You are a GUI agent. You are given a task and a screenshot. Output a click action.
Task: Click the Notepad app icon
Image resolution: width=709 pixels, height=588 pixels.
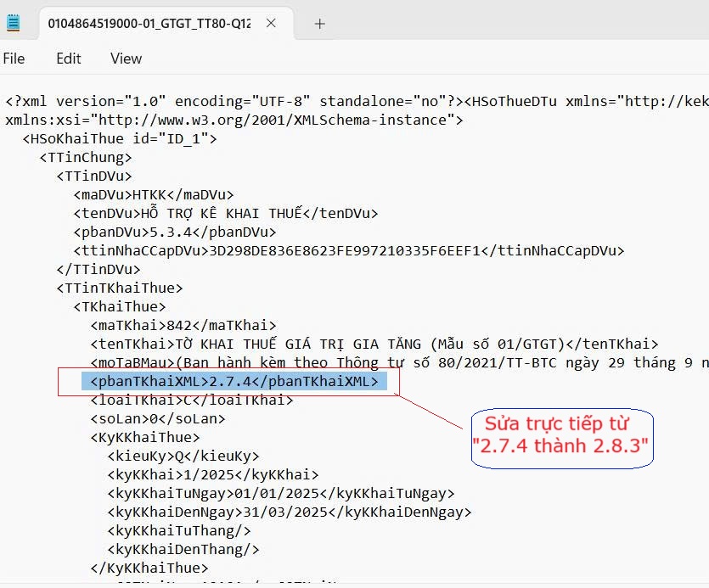coord(13,23)
